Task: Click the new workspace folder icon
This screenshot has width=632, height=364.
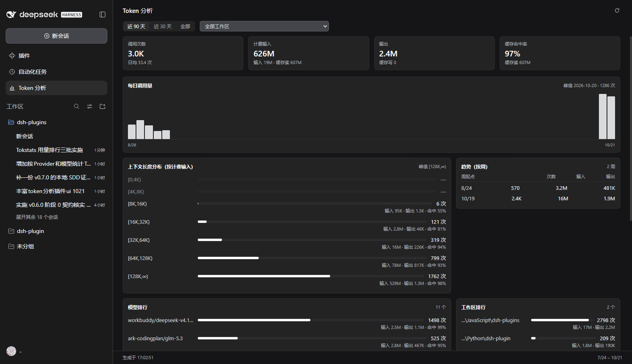Action: (x=103, y=106)
